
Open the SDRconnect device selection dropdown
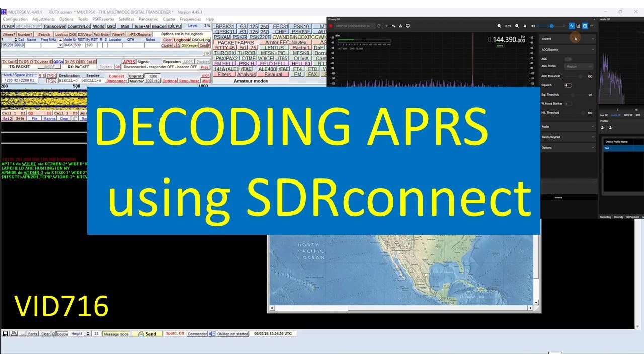(355, 25)
